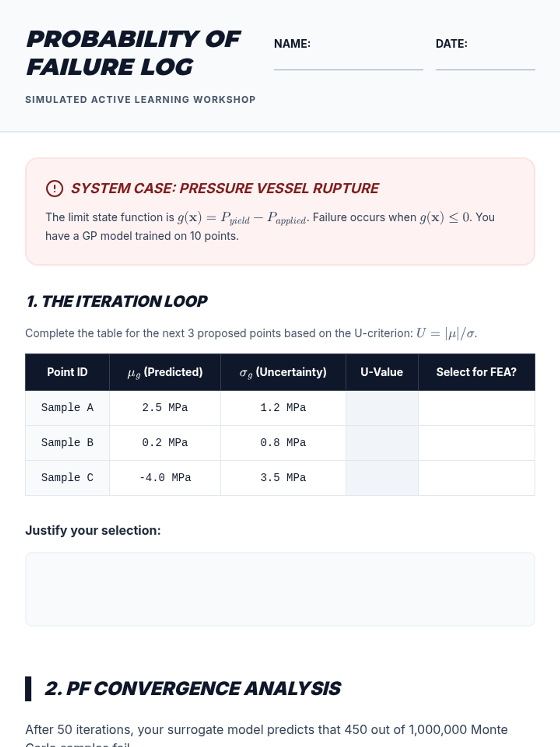
Task: Click the Point ID column header
Action: (x=67, y=372)
